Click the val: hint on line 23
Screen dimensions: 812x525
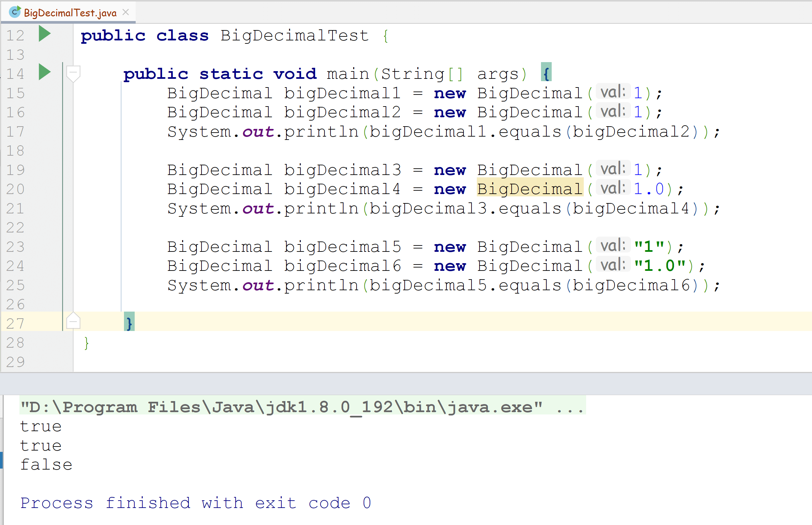coord(613,245)
